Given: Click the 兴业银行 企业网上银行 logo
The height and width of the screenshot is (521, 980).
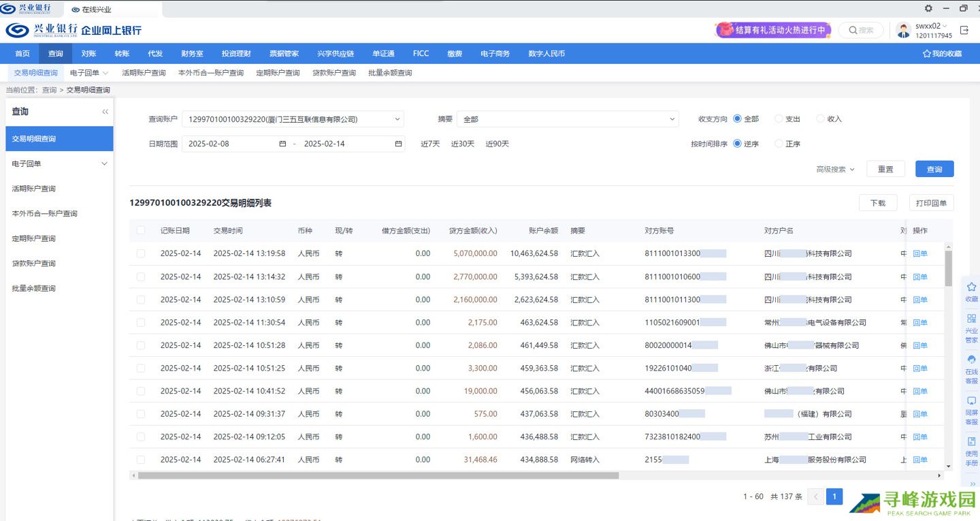Looking at the screenshot, I should click(73, 30).
